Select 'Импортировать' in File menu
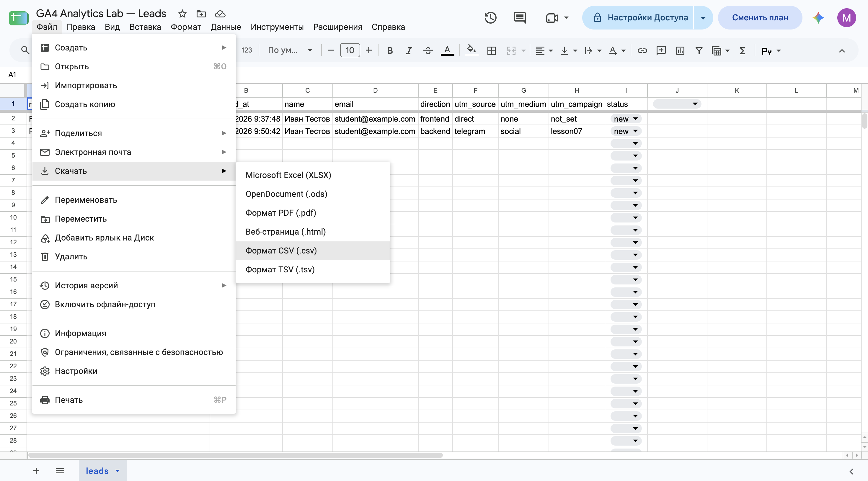Screen dimensions: 868x481 pyautogui.click(x=134, y=85)
